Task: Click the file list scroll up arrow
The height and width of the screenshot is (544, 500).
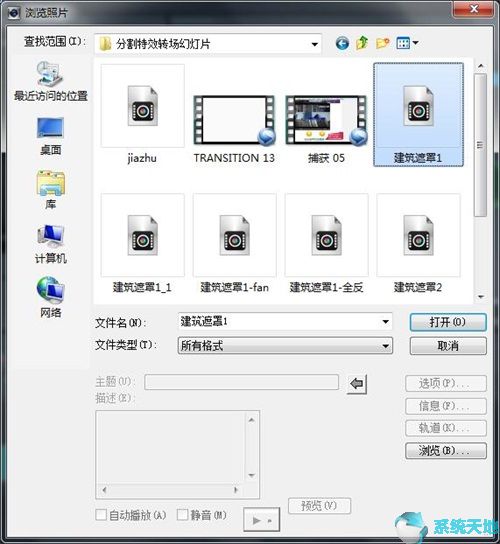Action: [x=481, y=66]
